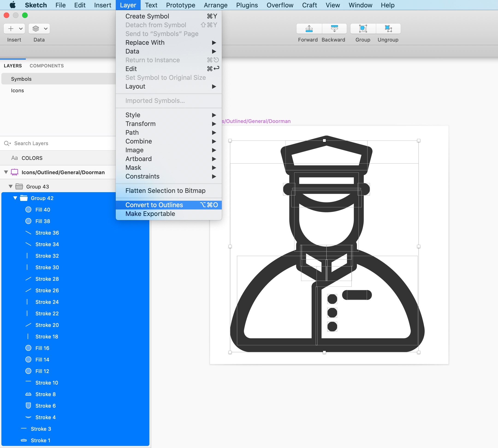
Task: Open the Apple menu
Action: (12, 5)
